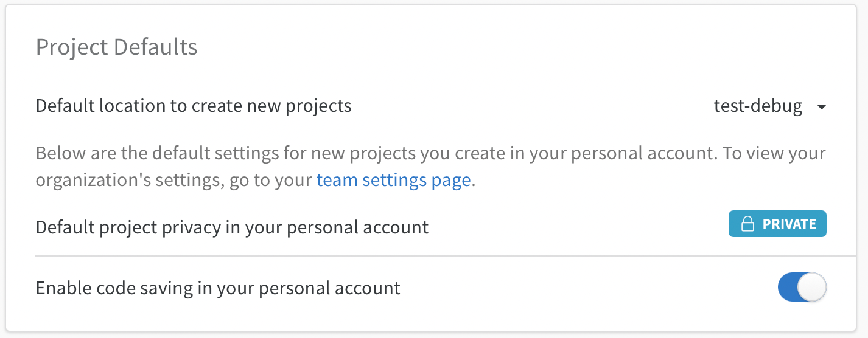
Task: Click the 'Default location to create new projects' label
Action: (194, 106)
